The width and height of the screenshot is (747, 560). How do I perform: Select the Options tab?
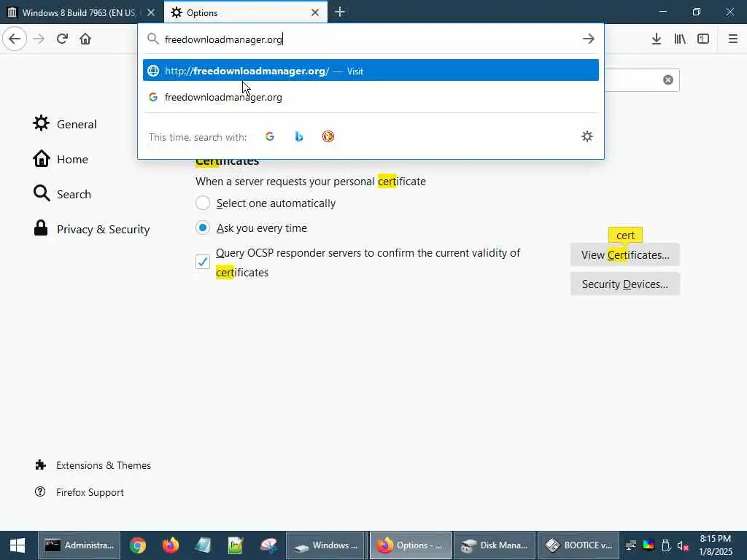click(246, 12)
